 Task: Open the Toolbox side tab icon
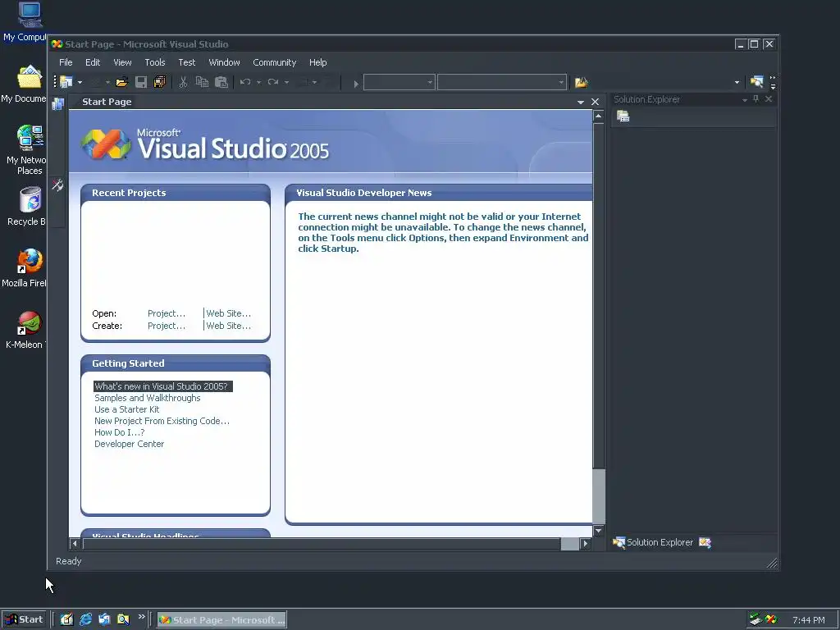[x=57, y=185]
